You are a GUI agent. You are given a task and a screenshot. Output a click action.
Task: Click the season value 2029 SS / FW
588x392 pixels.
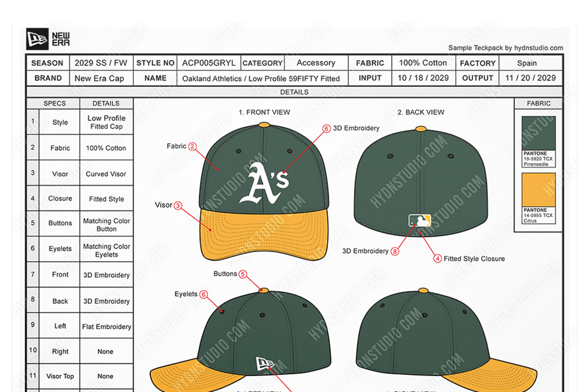point(100,63)
